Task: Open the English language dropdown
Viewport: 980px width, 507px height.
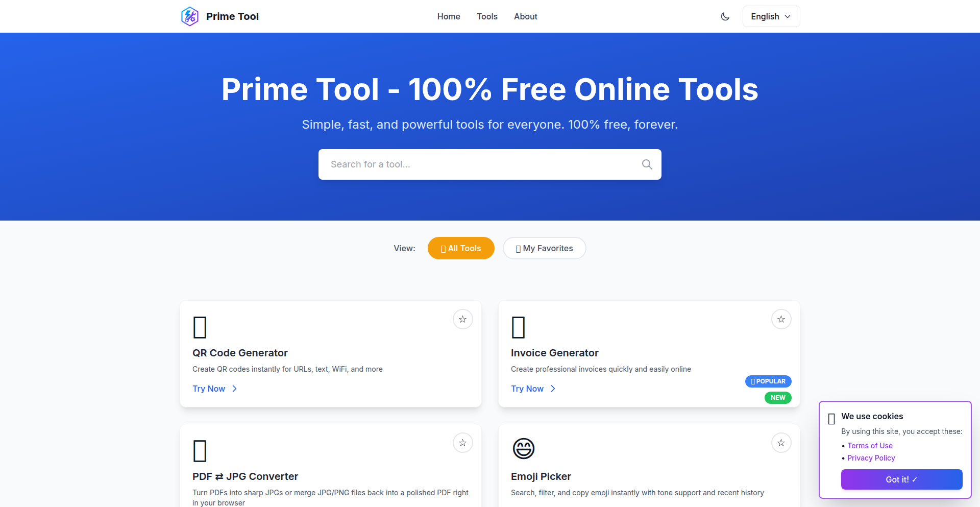Action: tap(771, 16)
